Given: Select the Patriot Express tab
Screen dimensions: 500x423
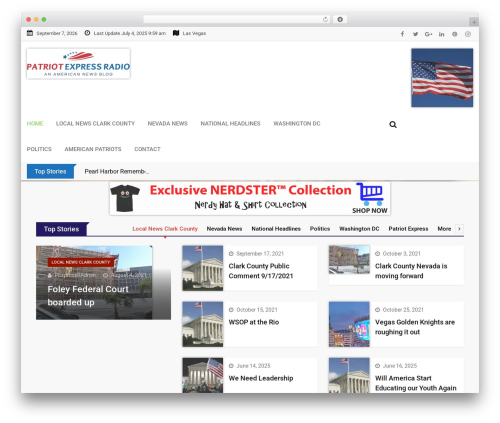Looking at the screenshot, I should 408,229.
